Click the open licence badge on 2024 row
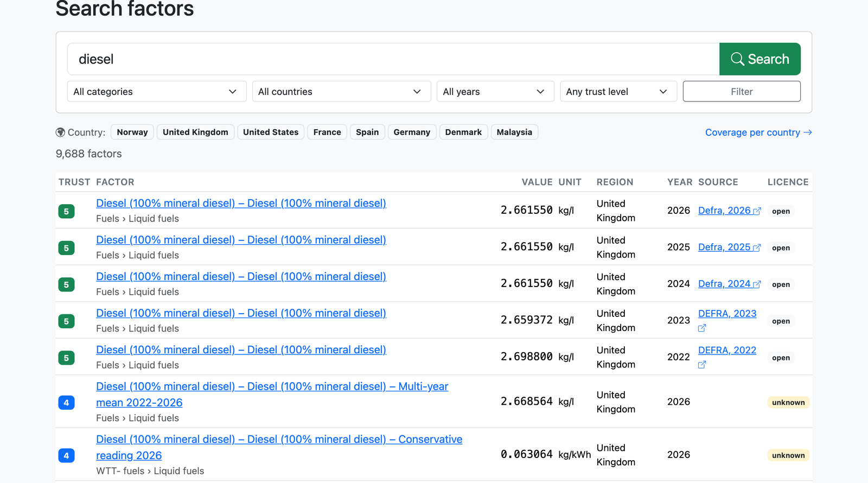The width and height of the screenshot is (868, 483). point(781,284)
